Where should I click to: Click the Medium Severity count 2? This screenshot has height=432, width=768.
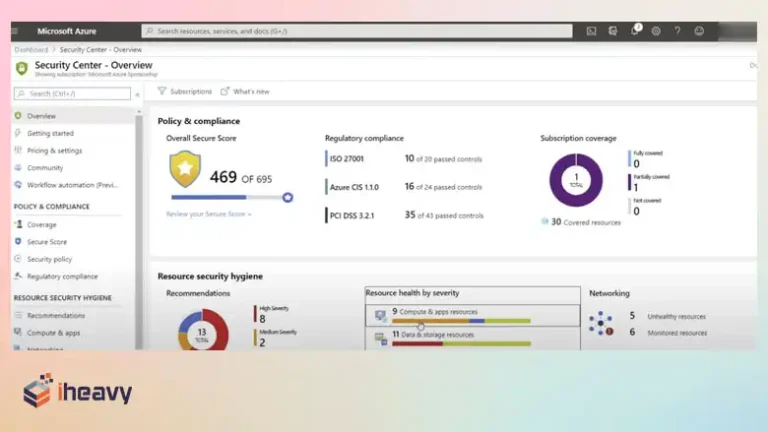pos(263,342)
